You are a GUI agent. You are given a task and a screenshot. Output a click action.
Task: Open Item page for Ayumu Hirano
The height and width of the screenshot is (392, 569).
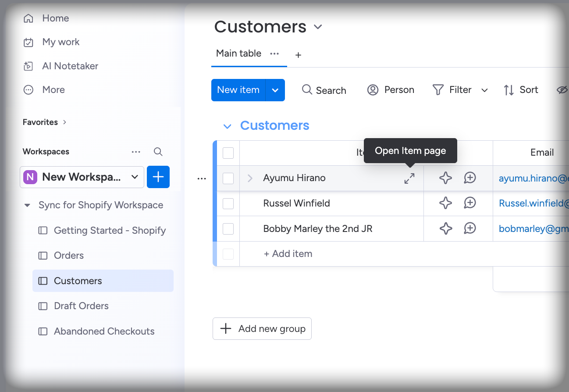click(x=409, y=178)
